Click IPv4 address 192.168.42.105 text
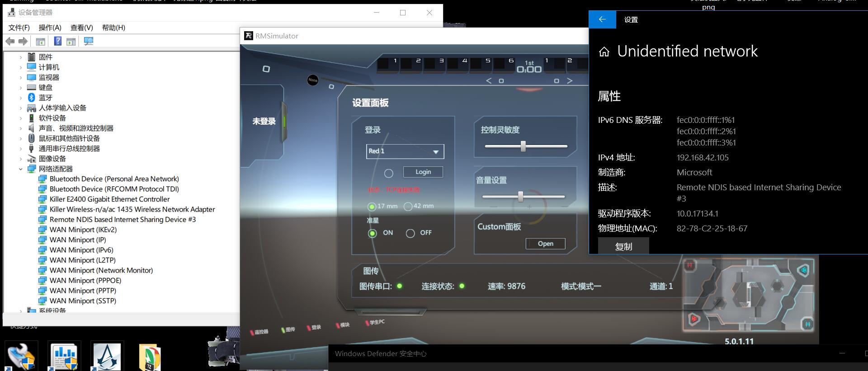The height and width of the screenshot is (371, 868). tap(703, 158)
